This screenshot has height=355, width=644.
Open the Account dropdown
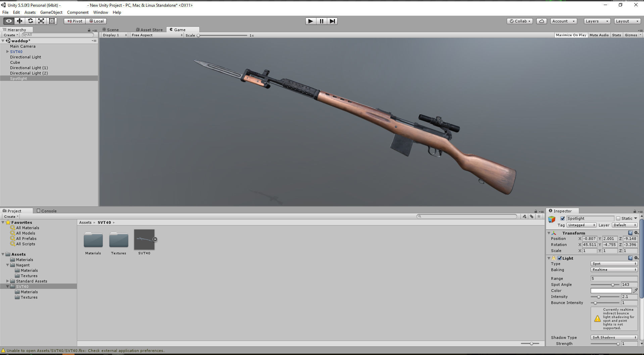point(563,21)
